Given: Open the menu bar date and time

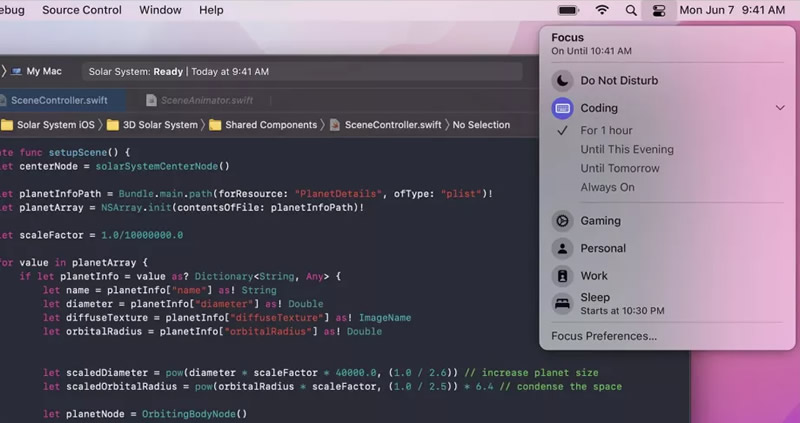Looking at the screenshot, I should (732, 10).
